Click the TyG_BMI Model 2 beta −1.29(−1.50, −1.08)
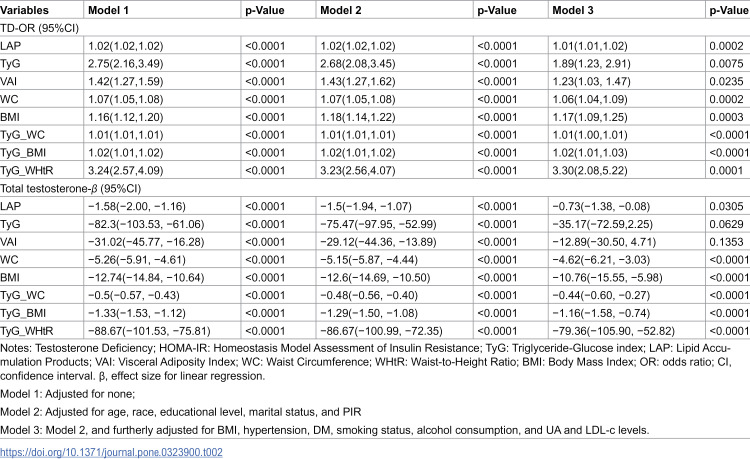750x459 pixels. [x=369, y=313]
